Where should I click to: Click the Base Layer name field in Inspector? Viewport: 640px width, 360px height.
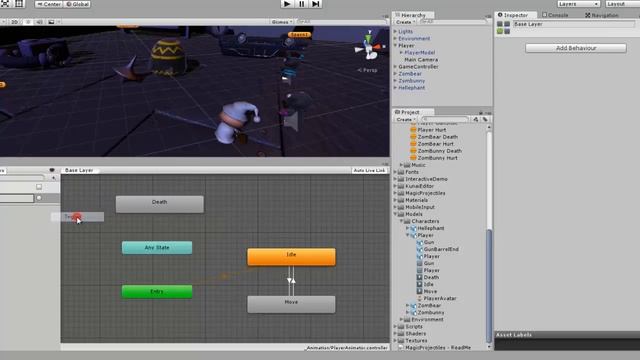(x=574, y=24)
